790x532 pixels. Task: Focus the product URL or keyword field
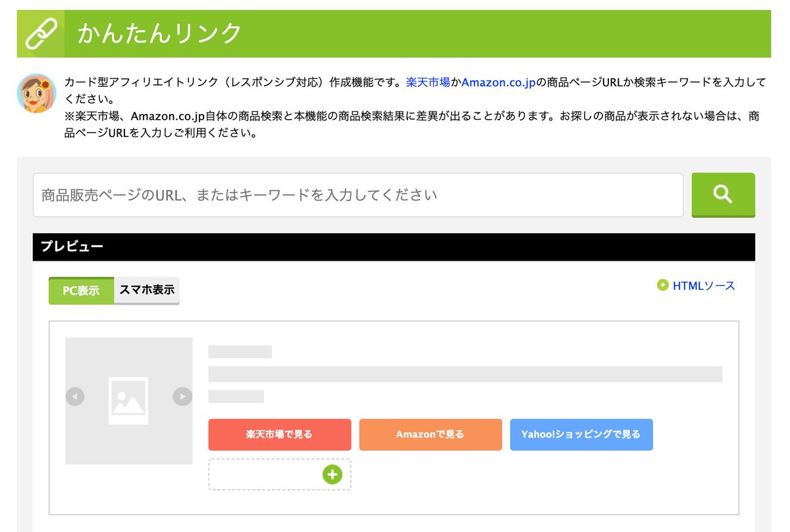[358, 195]
